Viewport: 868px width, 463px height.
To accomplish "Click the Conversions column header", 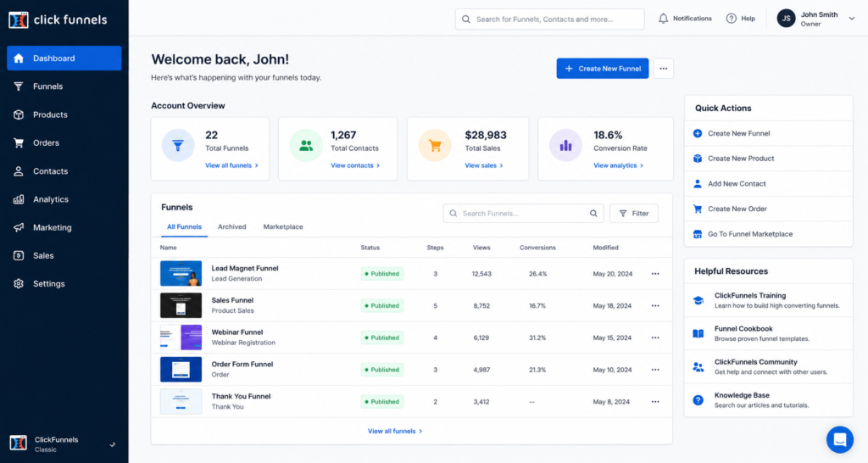I will [x=537, y=248].
